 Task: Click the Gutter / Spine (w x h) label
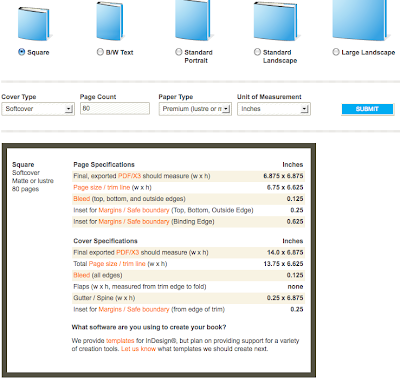(x=104, y=298)
